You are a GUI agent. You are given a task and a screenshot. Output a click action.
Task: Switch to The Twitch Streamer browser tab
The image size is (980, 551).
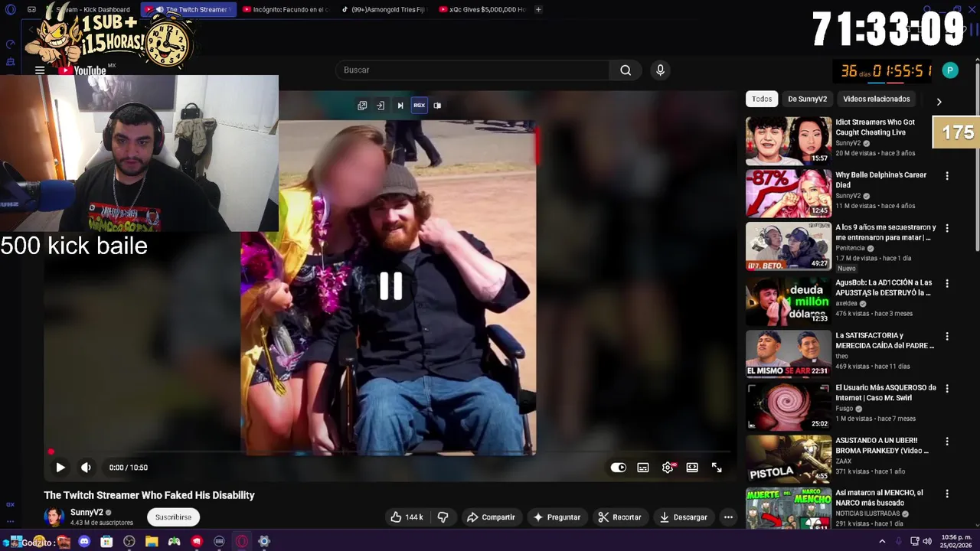[188, 10]
